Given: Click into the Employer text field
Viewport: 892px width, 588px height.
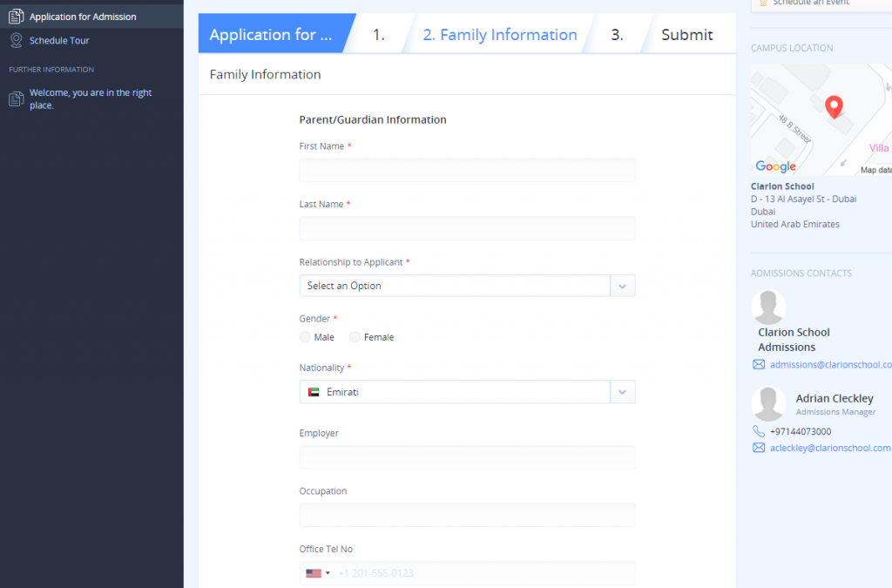Looking at the screenshot, I should [x=467, y=457].
